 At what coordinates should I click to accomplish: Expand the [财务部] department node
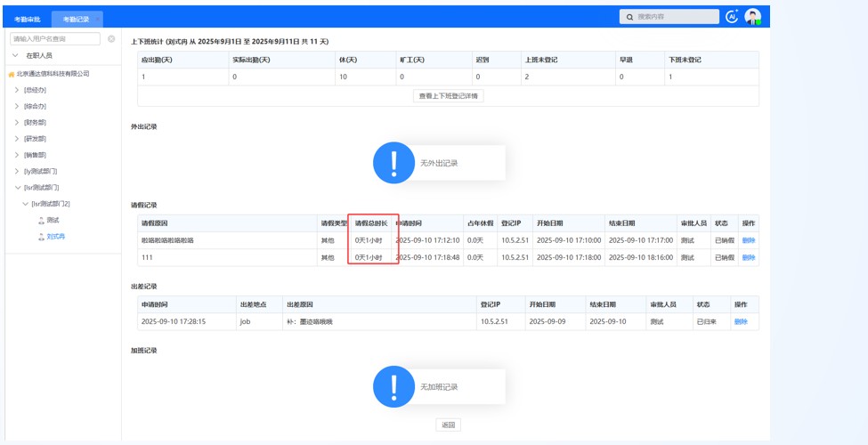coord(17,123)
